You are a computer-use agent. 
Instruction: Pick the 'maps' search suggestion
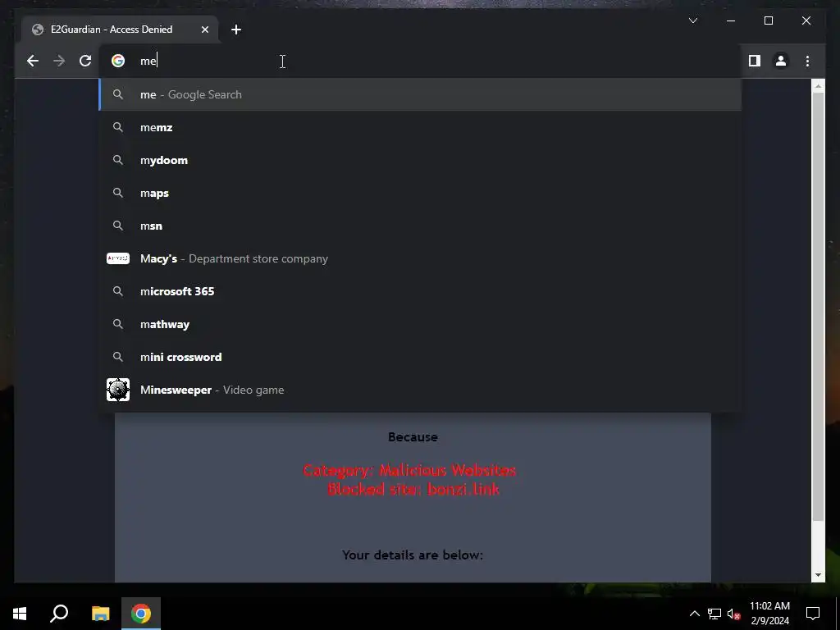click(421, 193)
